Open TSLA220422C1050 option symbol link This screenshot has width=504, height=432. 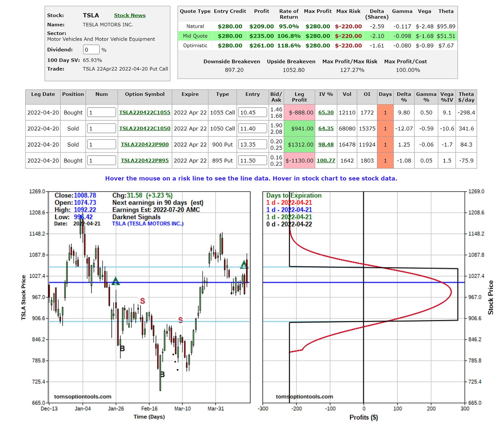click(145, 128)
